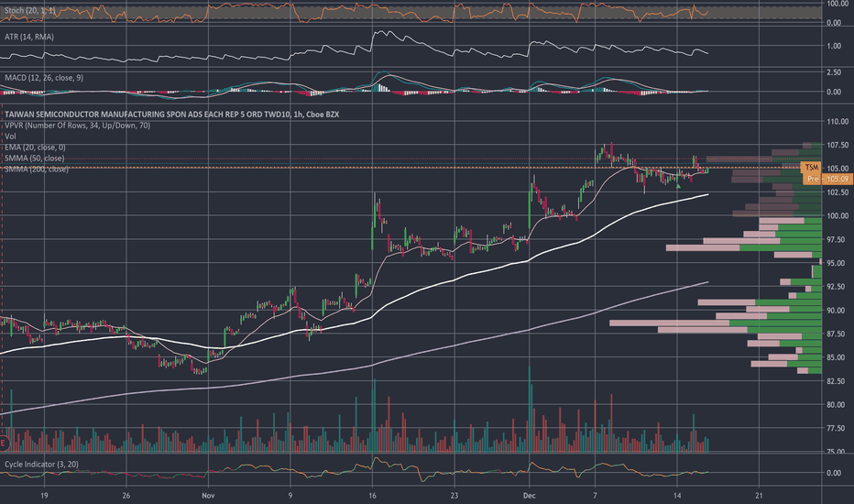This screenshot has width=854, height=504.
Task: Click the 2.50 MACD scale value
Action: (x=834, y=72)
